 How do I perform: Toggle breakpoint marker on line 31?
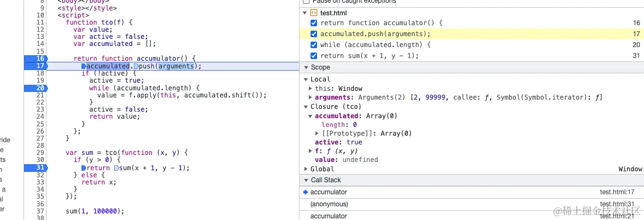pos(36,168)
